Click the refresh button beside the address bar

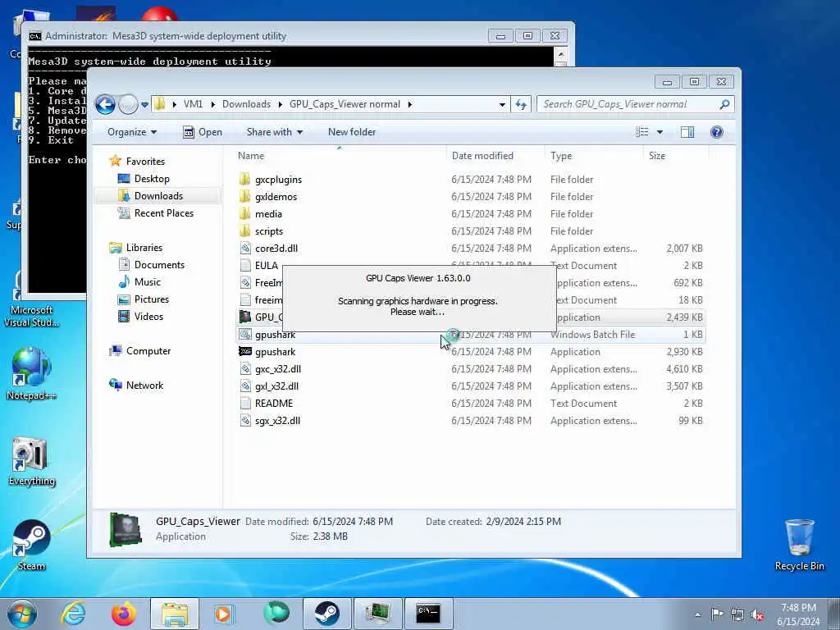tap(521, 104)
